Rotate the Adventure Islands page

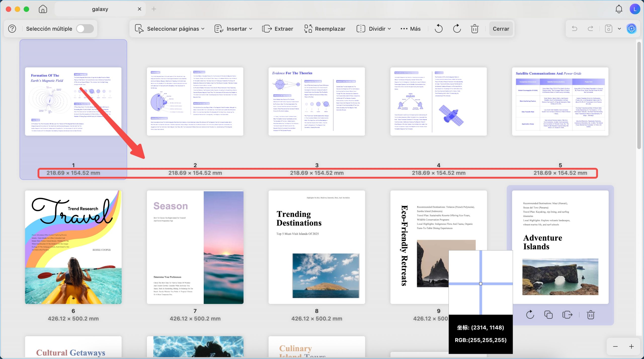click(x=530, y=314)
